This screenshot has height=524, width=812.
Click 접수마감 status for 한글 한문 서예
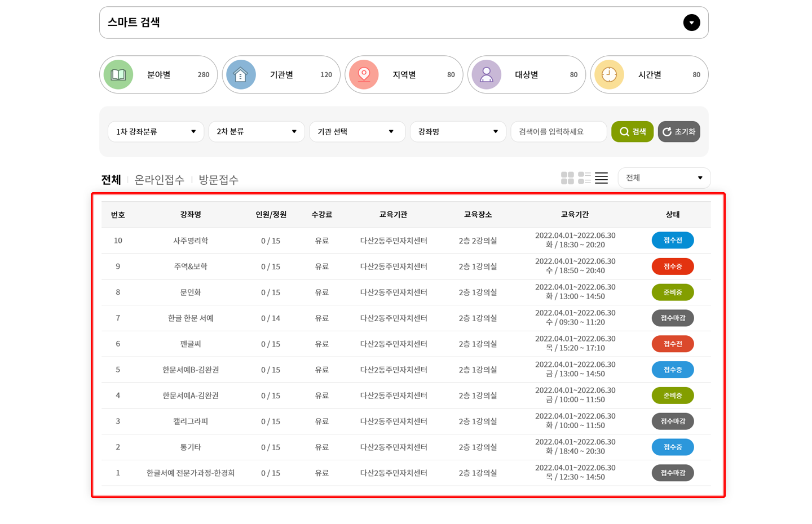click(673, 318)
